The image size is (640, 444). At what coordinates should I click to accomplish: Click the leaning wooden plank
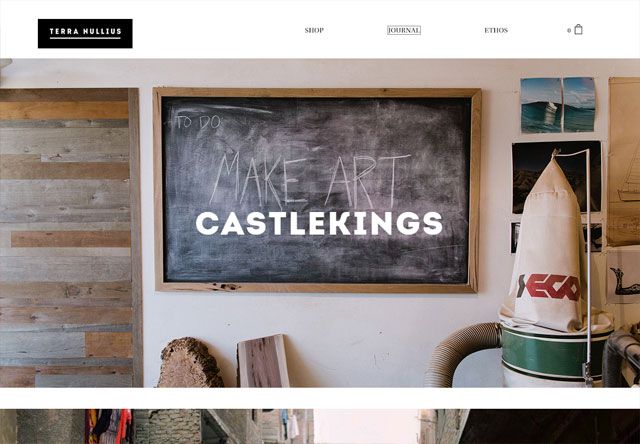(x=263, y=361)
